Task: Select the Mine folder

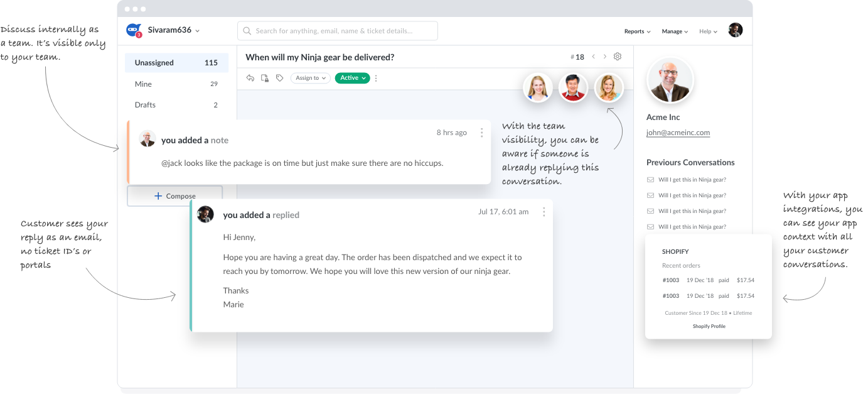Action: click(x=176, y=84)
